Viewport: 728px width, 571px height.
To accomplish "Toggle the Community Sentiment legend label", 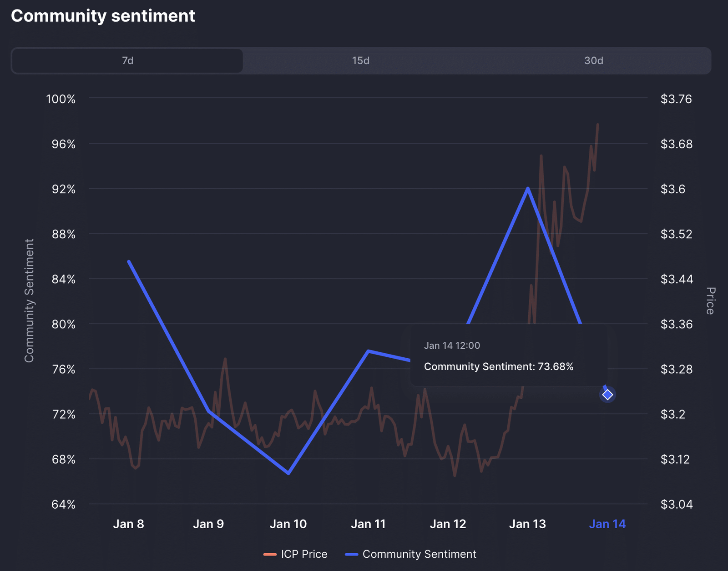I will (x=419, y=554).
